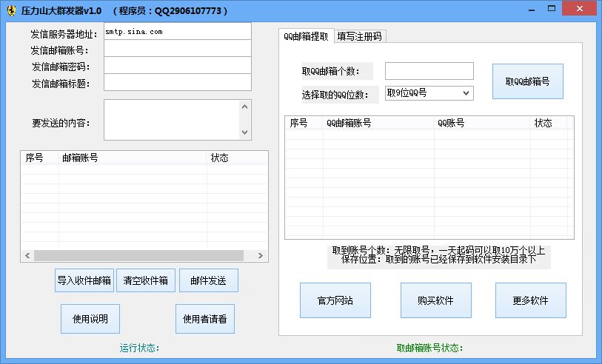
Task: Click the 邮件发送 button
Action: pyautogui.click(x=209, y=280)
